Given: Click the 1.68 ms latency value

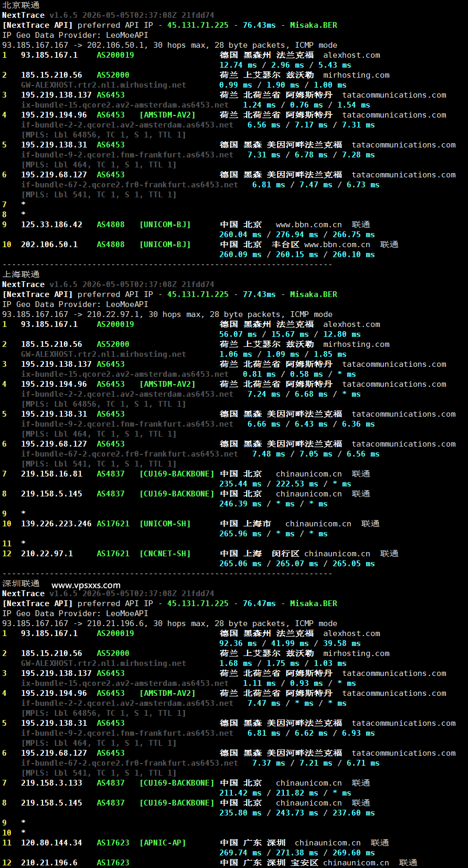Looking at the screenshot, I should [236, 663].
